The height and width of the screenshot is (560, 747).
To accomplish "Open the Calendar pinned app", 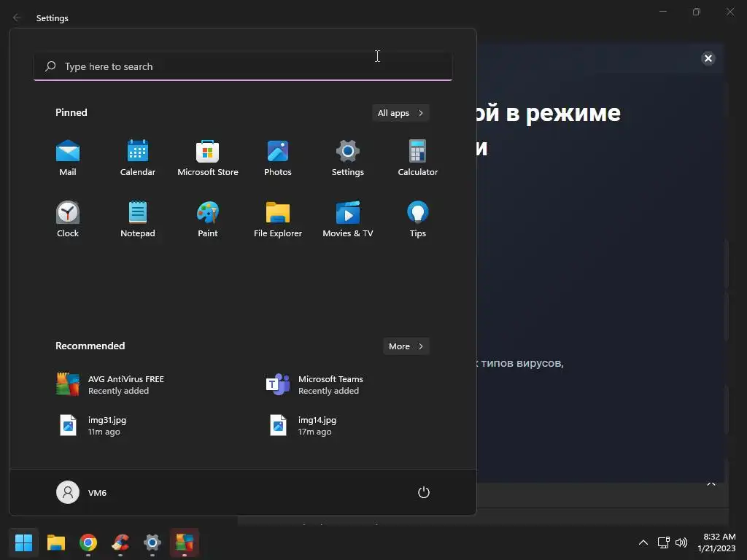I will click(x=138, y=158).
